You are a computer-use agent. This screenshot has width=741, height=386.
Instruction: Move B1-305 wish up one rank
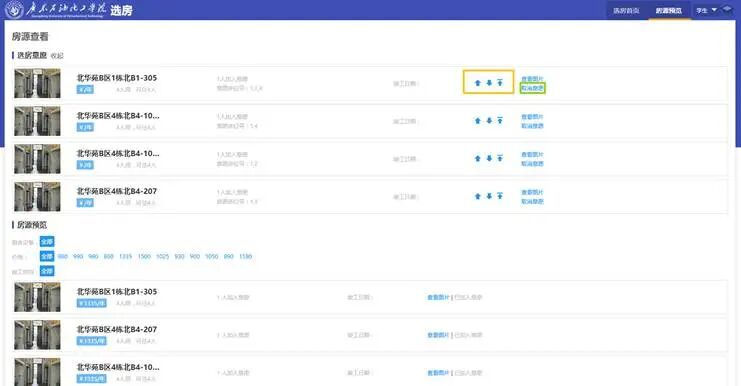coord(477,83)
